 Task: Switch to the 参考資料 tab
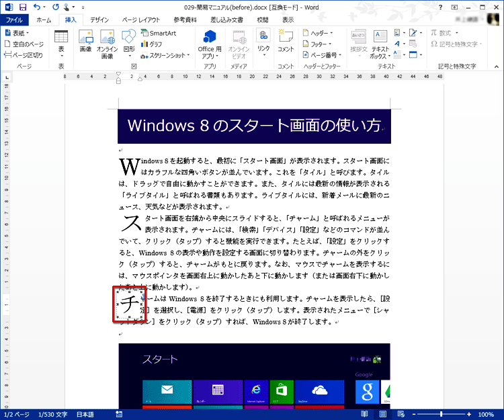coord(185,20)
